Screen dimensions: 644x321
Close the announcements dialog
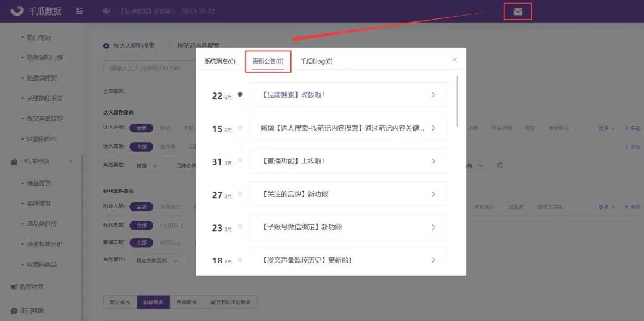(454, 60)
